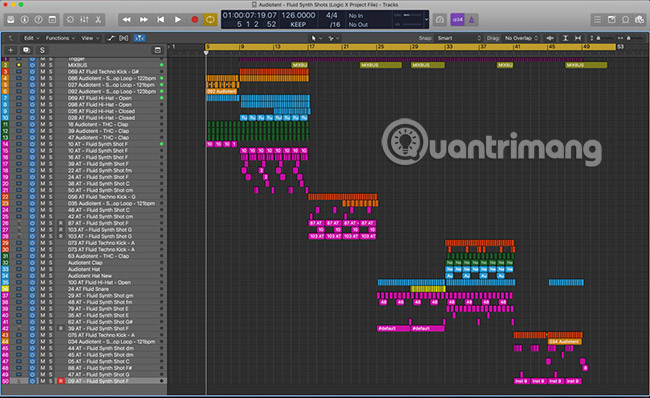The height and width of the screenshot is (398, 650).
Task: Open the Drag No Overlap dropdown
Action: pos(521,38)
